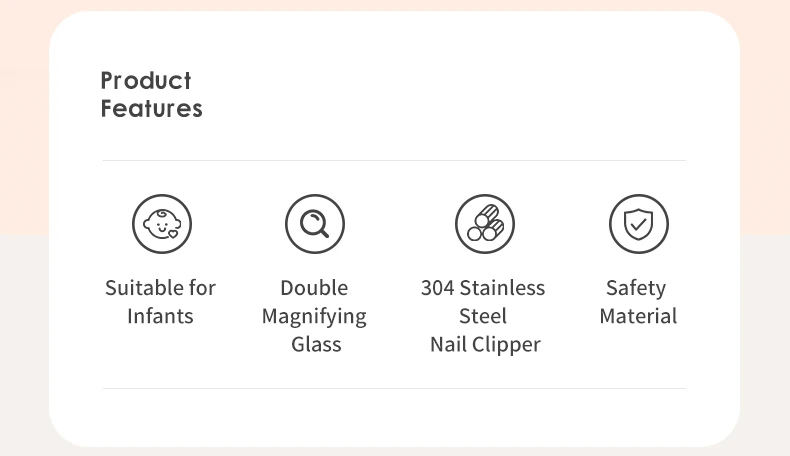Open the 'Suitable for Infants' label

click(x=161, y=302)
